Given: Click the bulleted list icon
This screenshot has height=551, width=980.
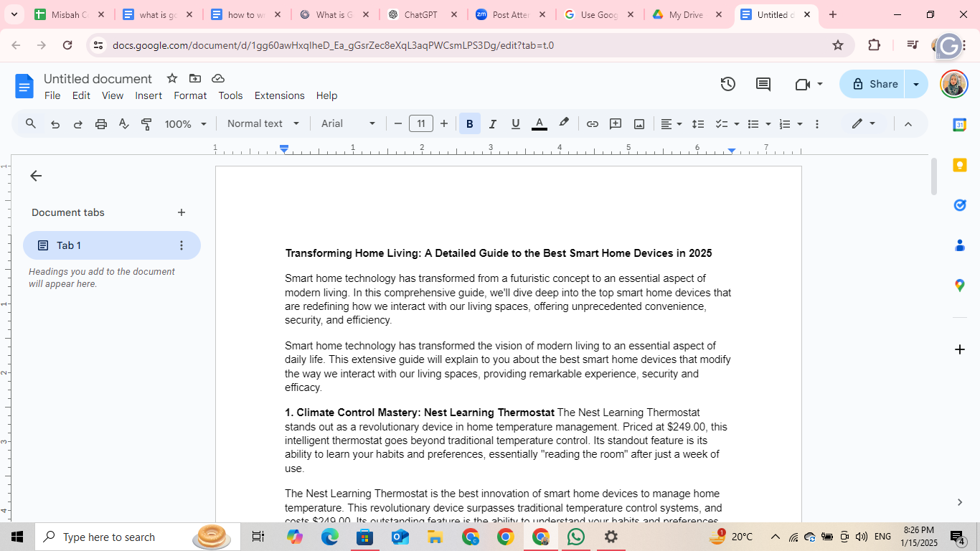Looking at the screenshot, I should [753, 124].
